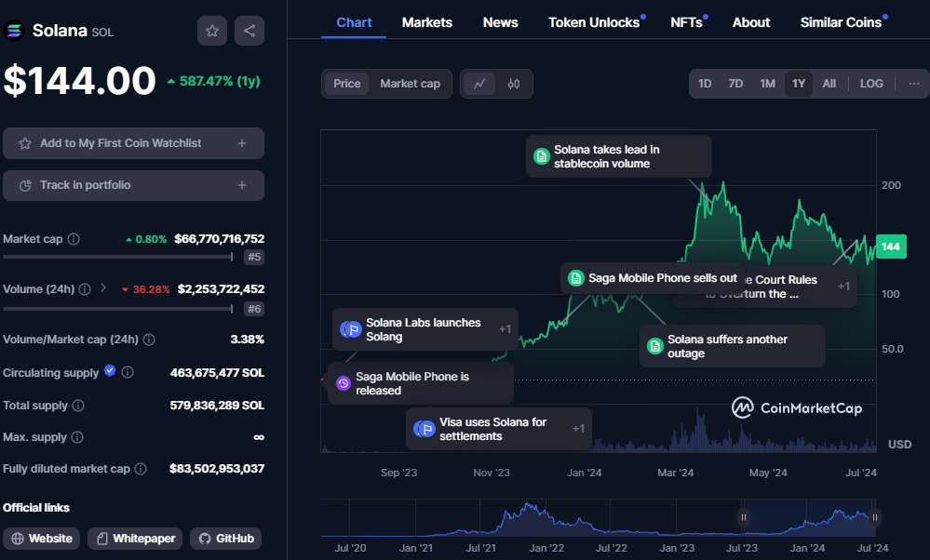Open Market cap info icon
The height and width of the screenshot is (560, 930).
(x=74, y=239)
